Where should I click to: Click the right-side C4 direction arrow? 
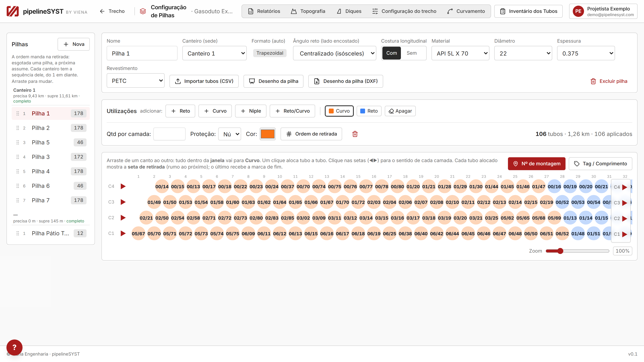624,187
